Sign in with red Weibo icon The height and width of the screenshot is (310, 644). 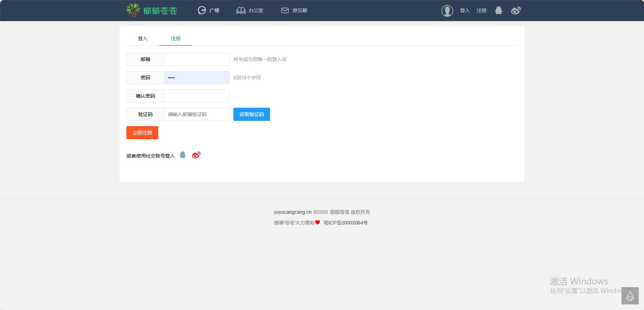196,155
